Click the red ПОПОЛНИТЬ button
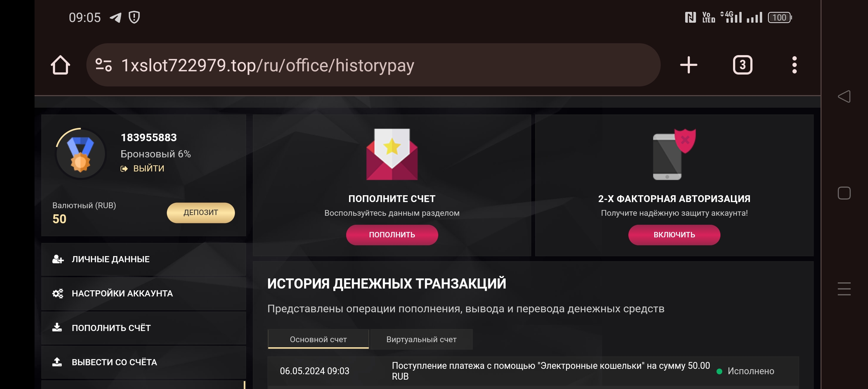The image size is (868, 389). pyautogui.click(x=392, y=235)
